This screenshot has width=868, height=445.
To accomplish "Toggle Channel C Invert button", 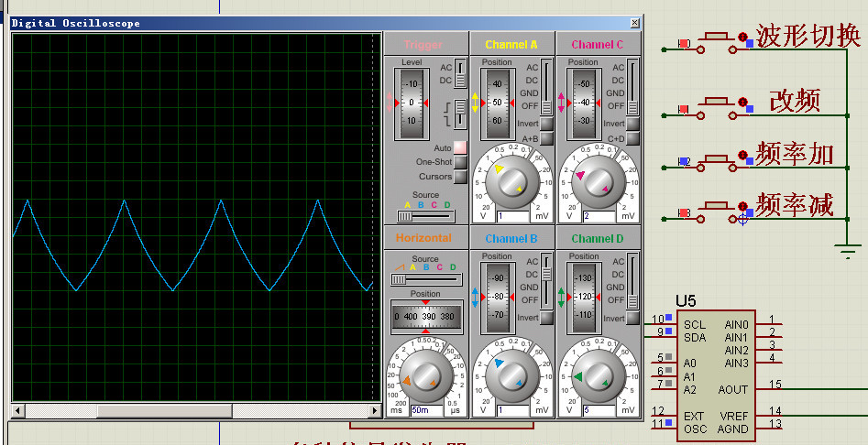I will 632,124.
